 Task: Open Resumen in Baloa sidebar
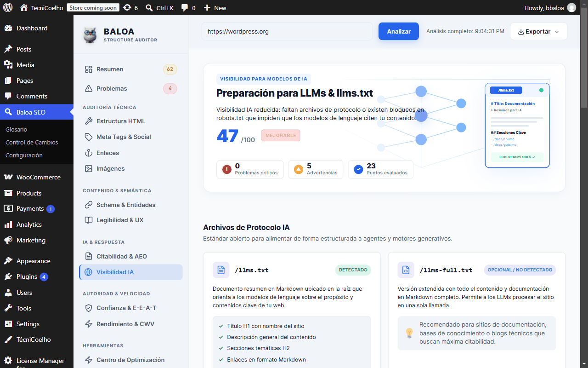[x=131, y=69]
